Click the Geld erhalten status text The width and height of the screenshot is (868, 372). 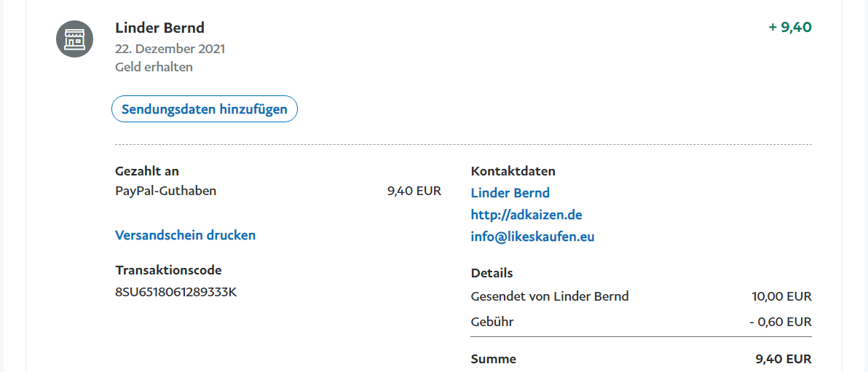154,67
